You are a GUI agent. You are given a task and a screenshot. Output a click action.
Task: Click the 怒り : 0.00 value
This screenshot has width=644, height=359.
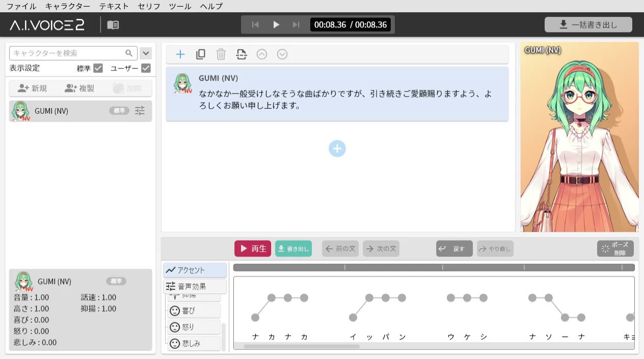[x=31, y=331]
